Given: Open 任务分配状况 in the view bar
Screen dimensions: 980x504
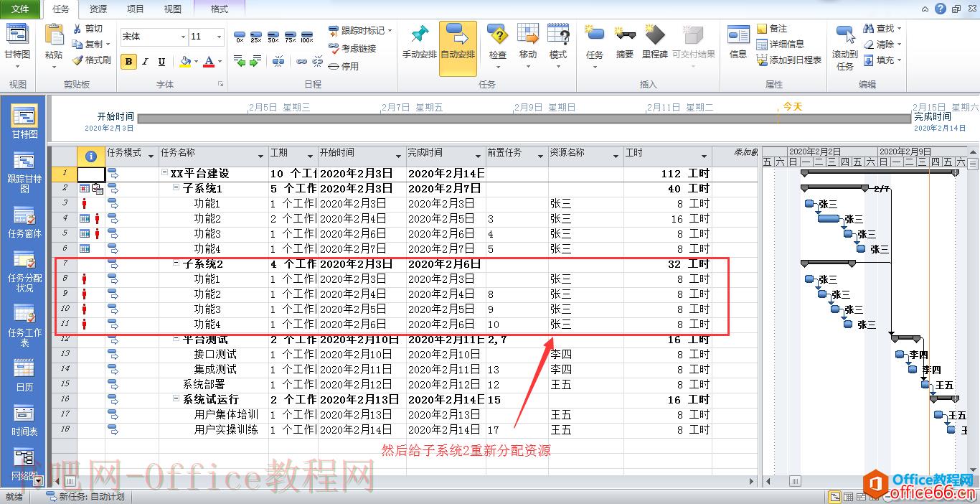Looking at the screenshot, I should coord(24,271).
